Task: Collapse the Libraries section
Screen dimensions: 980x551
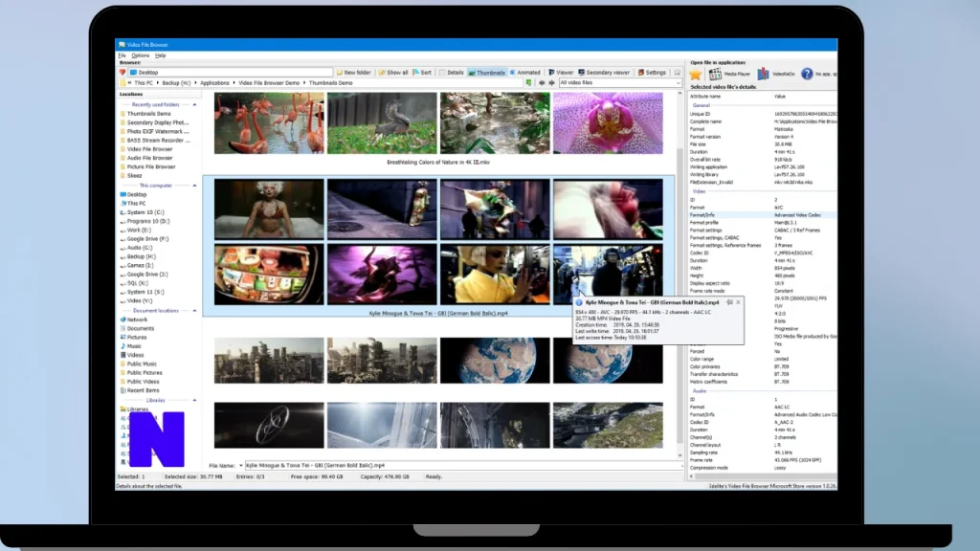Action: pos(194,401)
